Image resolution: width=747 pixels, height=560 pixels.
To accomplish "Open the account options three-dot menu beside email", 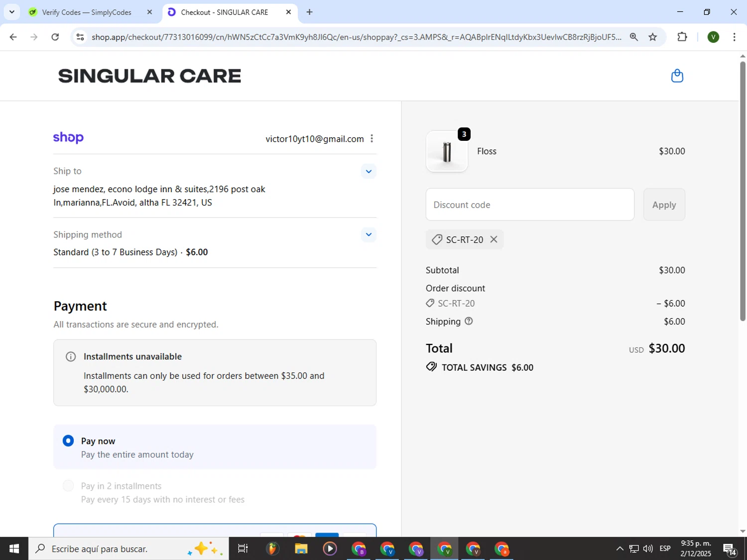I will (372, 139).
